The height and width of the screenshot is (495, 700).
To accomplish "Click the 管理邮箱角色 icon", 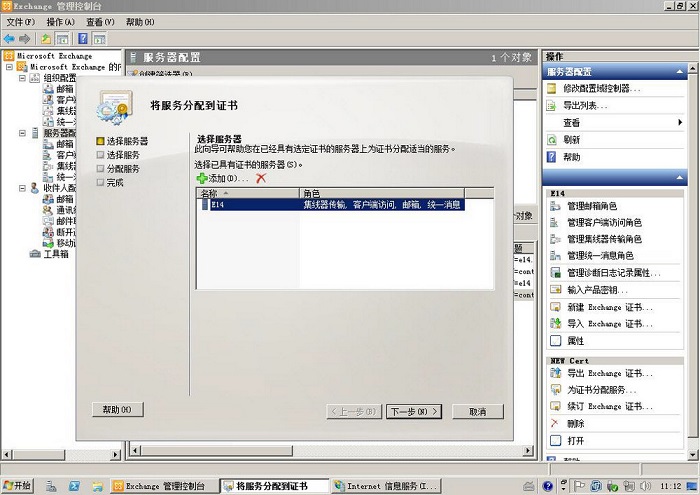I will click(555, 206).
